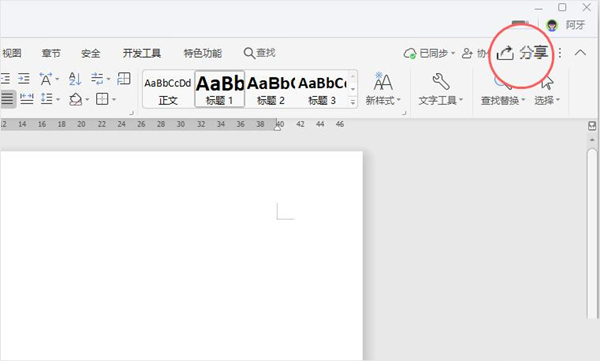This screenshot has height=361, width=600.
Task: Expand the styles gallery dropdown arrow
Action: [x=353, y=102]
